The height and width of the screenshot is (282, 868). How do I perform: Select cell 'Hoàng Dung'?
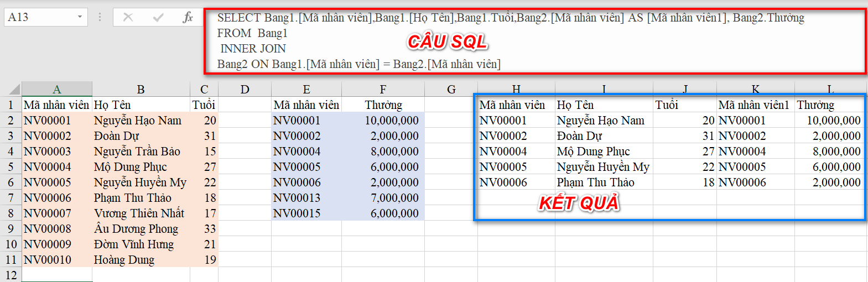tap(141, 260)
